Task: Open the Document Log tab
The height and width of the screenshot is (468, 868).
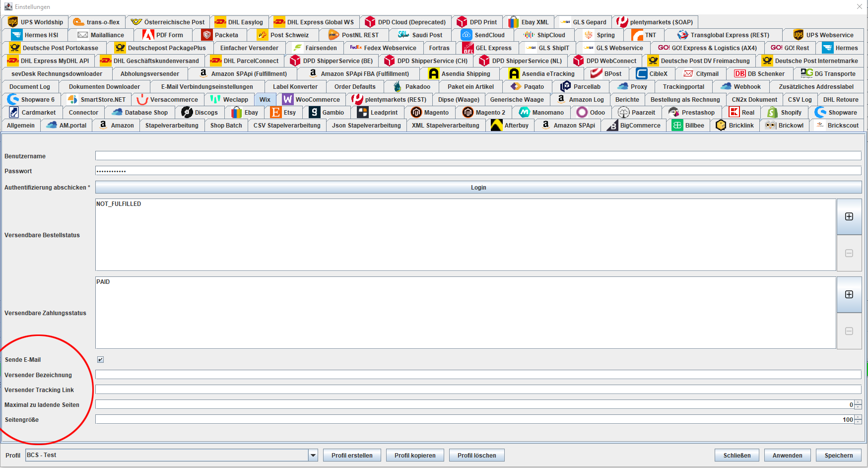Action: tap(30, 86)
